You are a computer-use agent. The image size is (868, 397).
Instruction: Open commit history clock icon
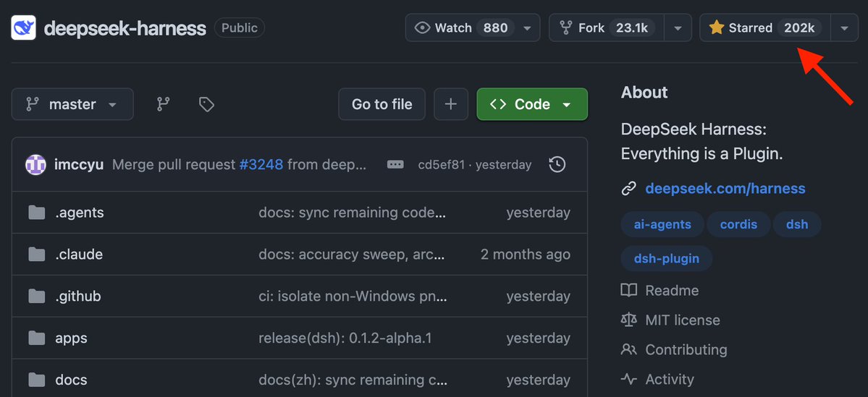[x=557, y=164]
